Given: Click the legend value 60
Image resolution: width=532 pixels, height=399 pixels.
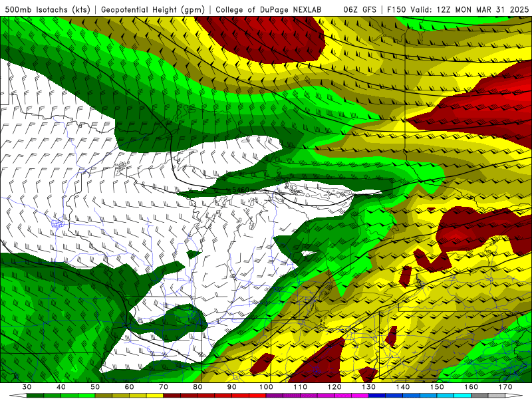Looking at the screenshot, I should (x=129, y=387).
